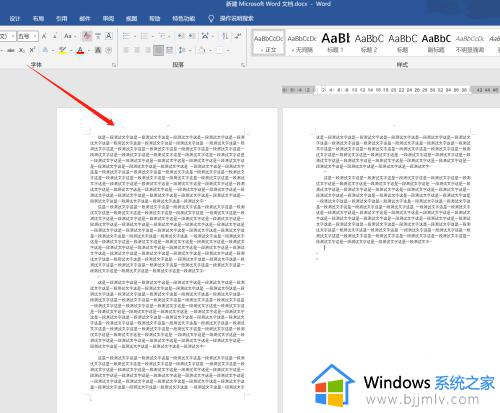
Task: Switch to the 视图 tab
Action: click(132, 19)
